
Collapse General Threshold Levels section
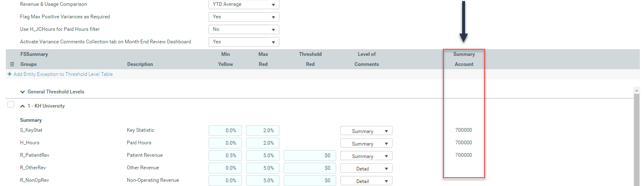click(22, 92)
